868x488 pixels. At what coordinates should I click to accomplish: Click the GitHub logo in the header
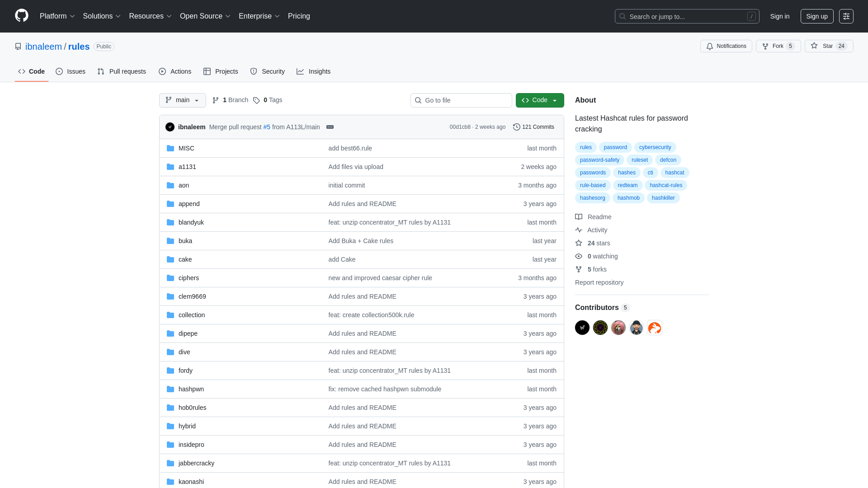(x=21, y=16)
